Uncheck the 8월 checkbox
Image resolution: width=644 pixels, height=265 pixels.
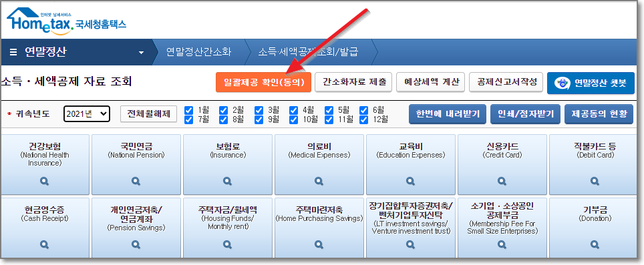[223, 119]
